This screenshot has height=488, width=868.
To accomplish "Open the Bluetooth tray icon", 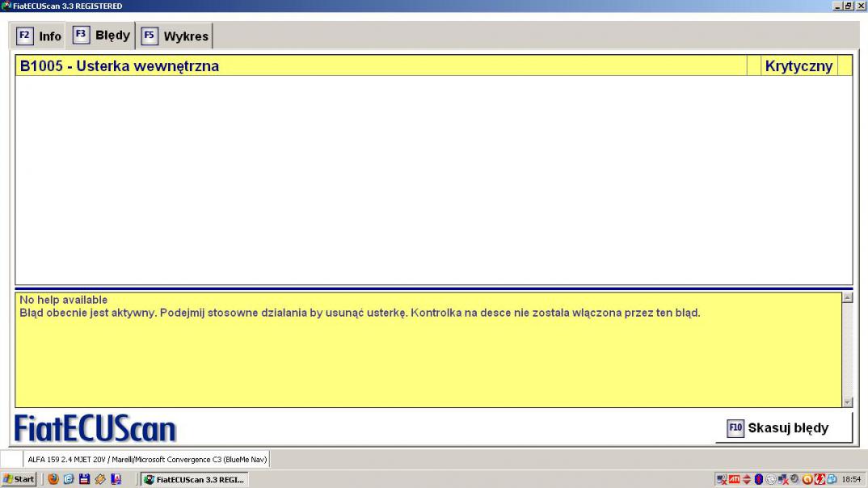I will (759, 480).
